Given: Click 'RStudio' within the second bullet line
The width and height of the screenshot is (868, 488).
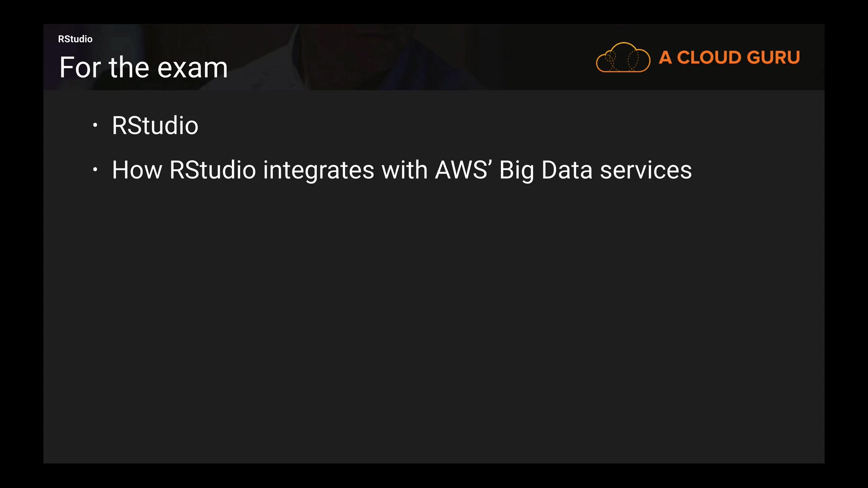Looking at the screenshot, I should [212, 170].
